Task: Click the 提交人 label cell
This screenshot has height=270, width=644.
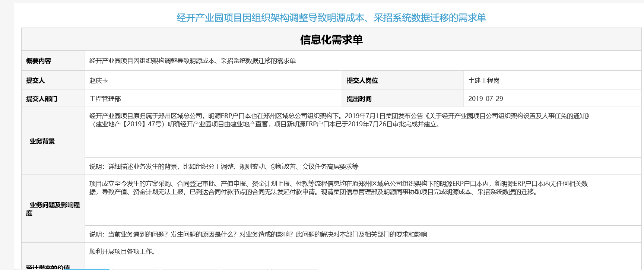Action: [x=53, y=80]
